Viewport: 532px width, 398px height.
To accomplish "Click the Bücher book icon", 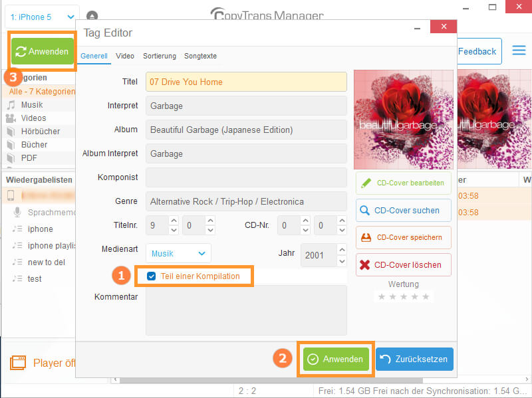I will click(11, 145).
